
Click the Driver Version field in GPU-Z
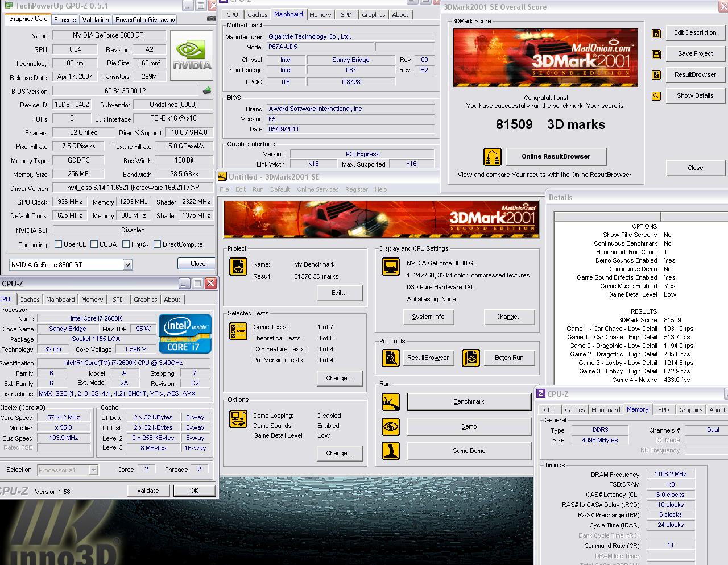pyautogui.click(x=133, y=188)
